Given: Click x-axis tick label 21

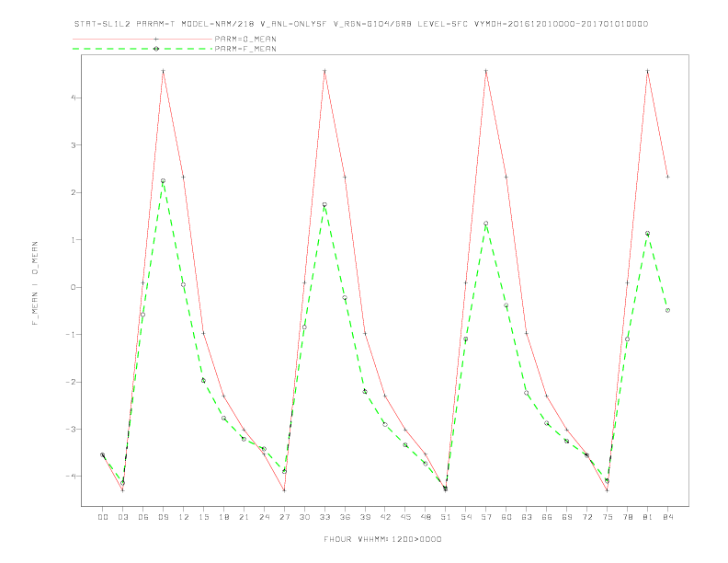Looking at the screenshot, I should pos(244,517).
